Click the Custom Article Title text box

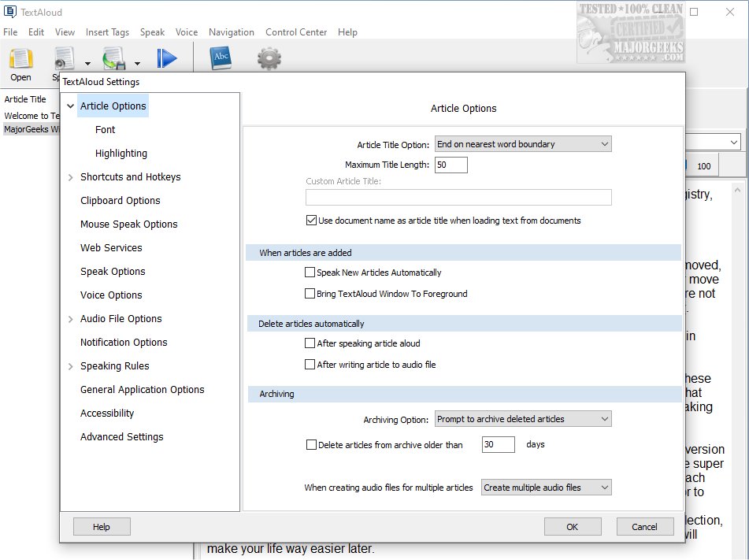point(458,198)
